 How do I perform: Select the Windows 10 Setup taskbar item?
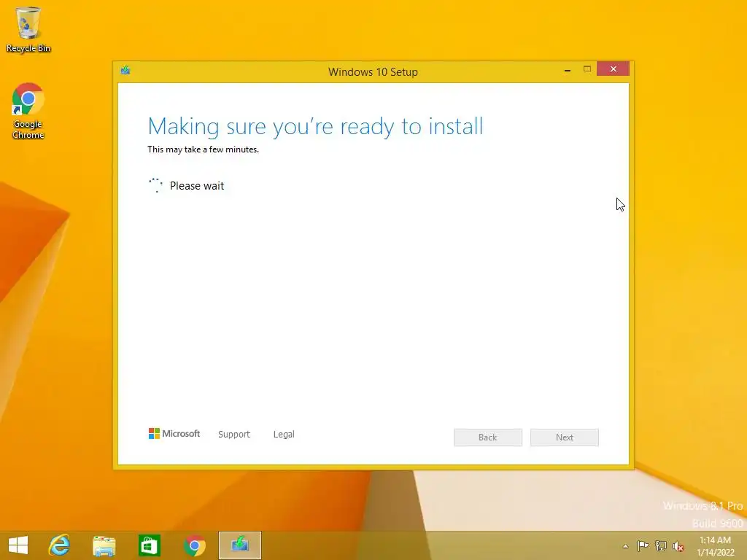(239, 545)
